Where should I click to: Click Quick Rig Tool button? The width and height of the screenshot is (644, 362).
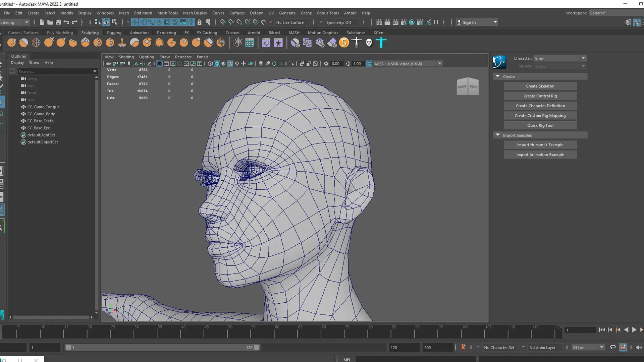coord(540,125)
